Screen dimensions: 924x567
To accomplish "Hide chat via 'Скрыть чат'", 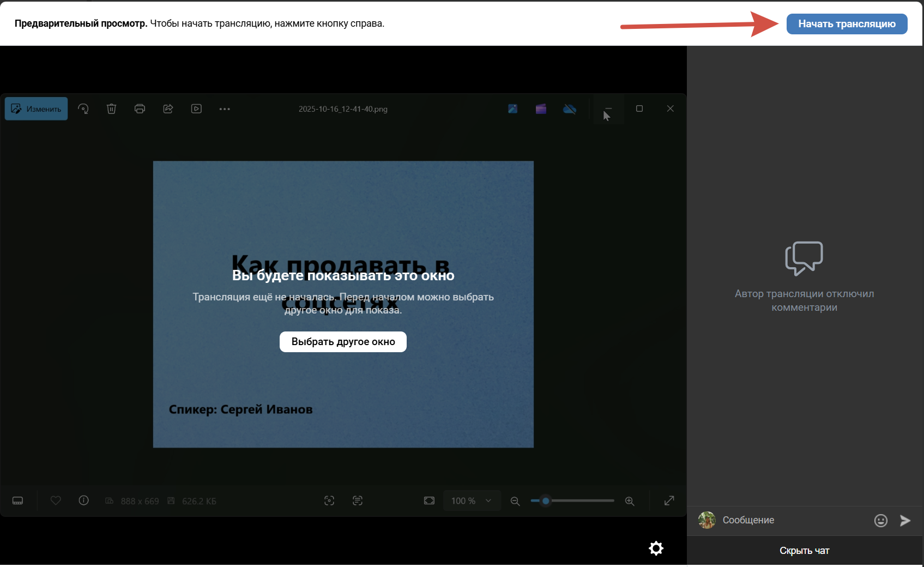I will [x=804, y=551].
